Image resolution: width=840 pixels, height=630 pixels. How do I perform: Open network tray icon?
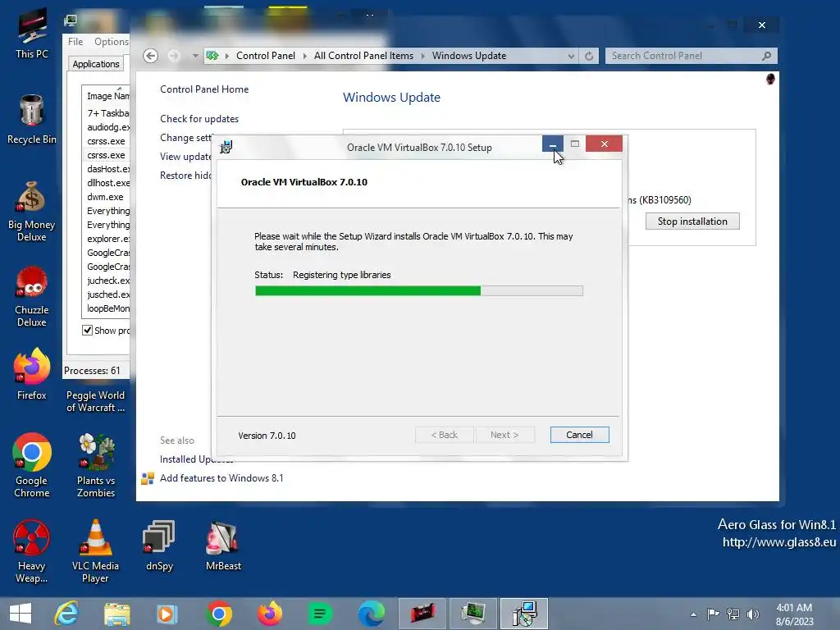point(733,614)
